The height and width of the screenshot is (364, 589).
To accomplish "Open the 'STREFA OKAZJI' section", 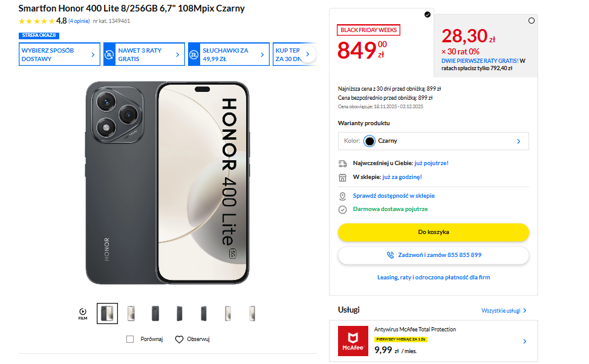I will click(x=38, y=35).
